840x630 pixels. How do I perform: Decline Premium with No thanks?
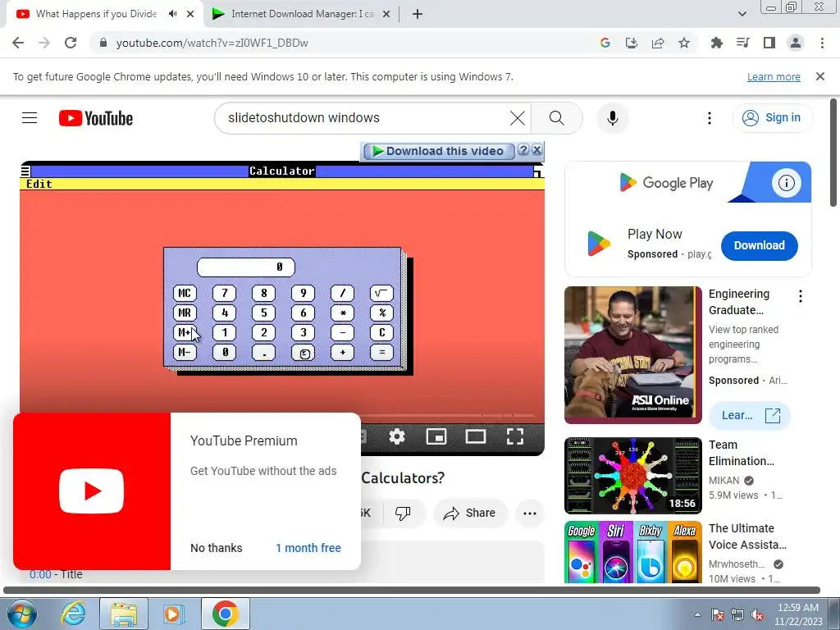point(217,548)
